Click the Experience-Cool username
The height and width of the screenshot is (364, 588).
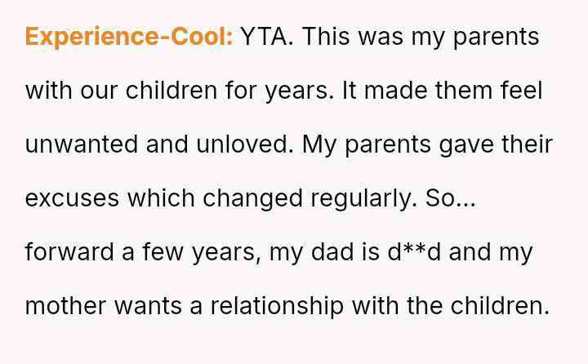(x=129, y=37)
